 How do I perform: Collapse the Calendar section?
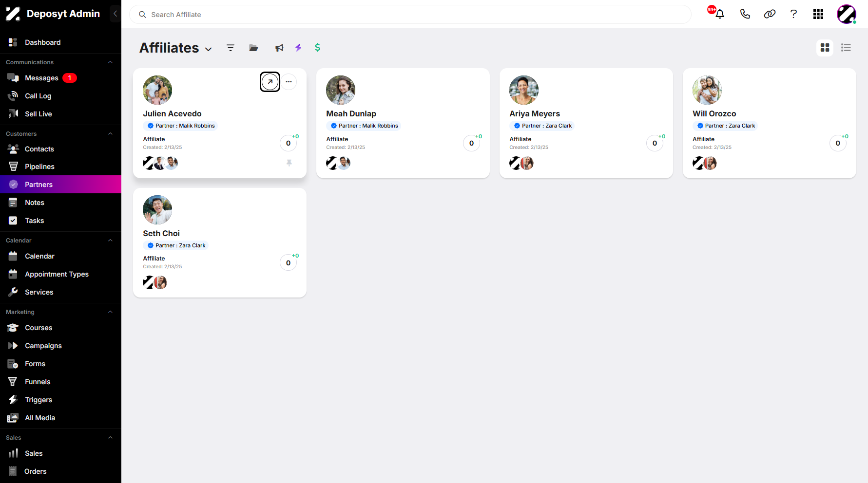(x=110, y=241)
